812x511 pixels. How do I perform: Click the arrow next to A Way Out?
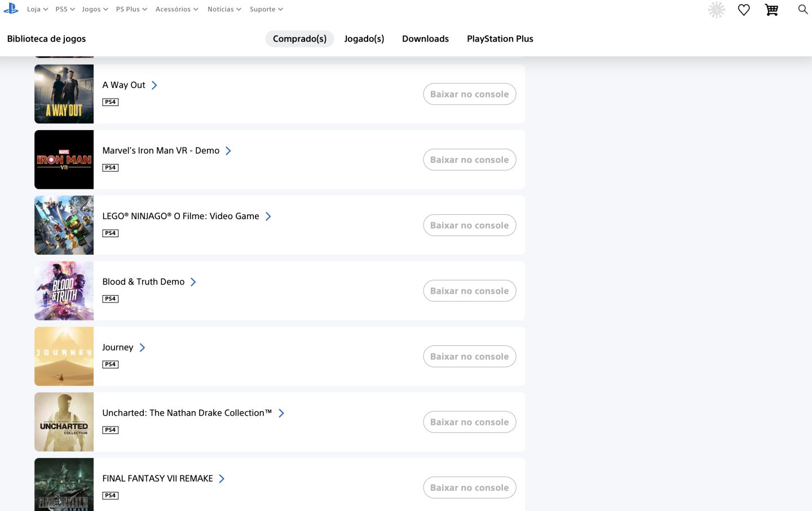[x=154, y=85]
